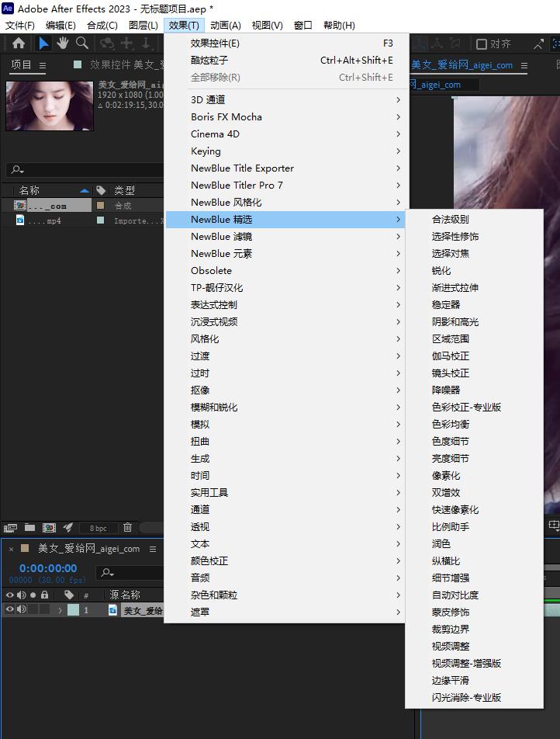Select the 美女_爱给网_aigei_com timeline tab
This screenshot has width=560, height=739.
point(88,549)
